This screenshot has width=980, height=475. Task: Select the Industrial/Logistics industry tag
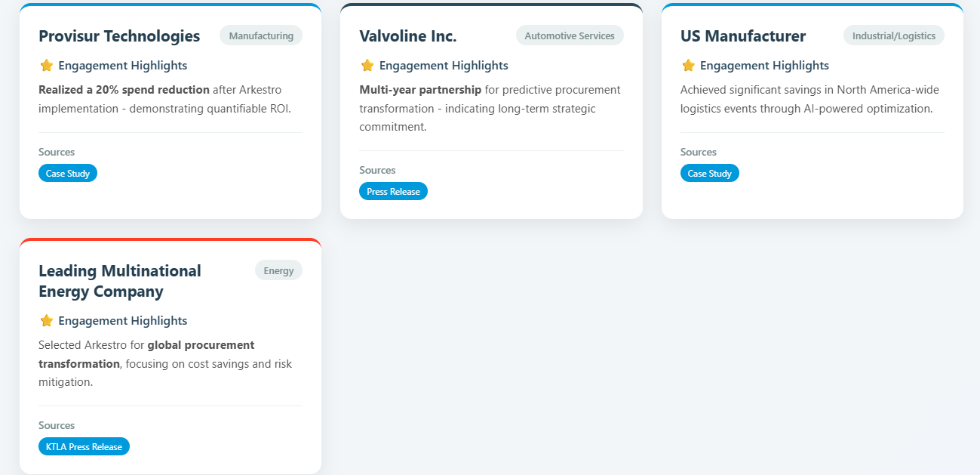tap(893, 35)
